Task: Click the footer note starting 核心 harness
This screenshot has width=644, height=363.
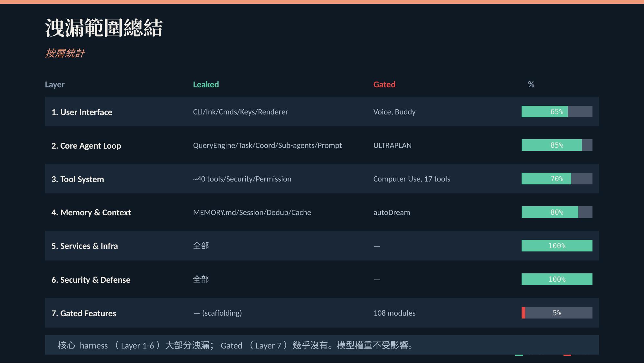Action: (322, 345)
